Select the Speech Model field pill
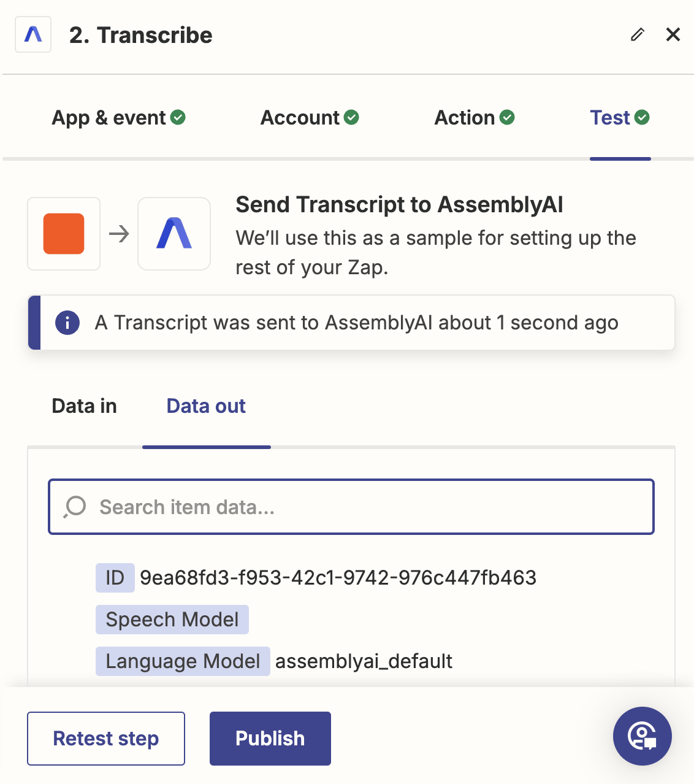The width and height of the screenshot is (694, 784). tap(172, 619)
